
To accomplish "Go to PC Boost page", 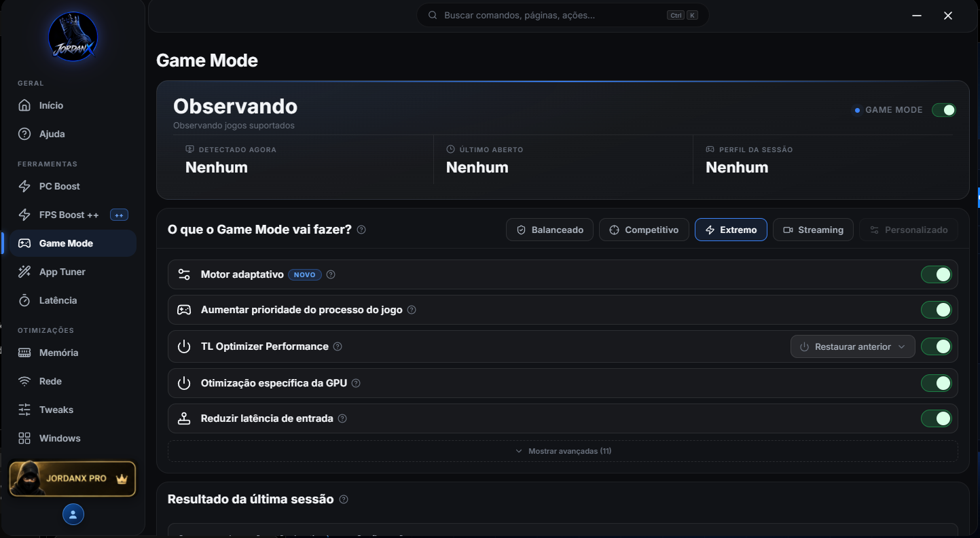I will pyautogui.click(x=73, y=186).
